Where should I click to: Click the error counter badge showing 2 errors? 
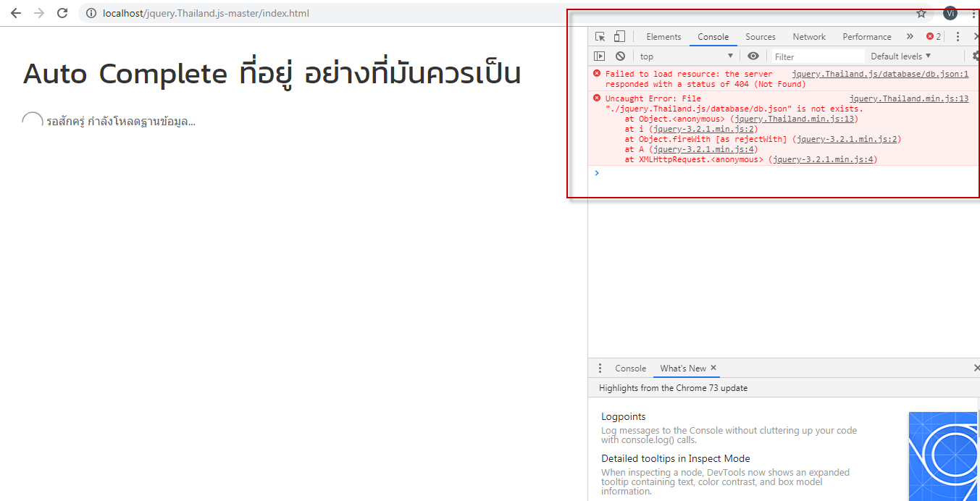tap(934, 35)
